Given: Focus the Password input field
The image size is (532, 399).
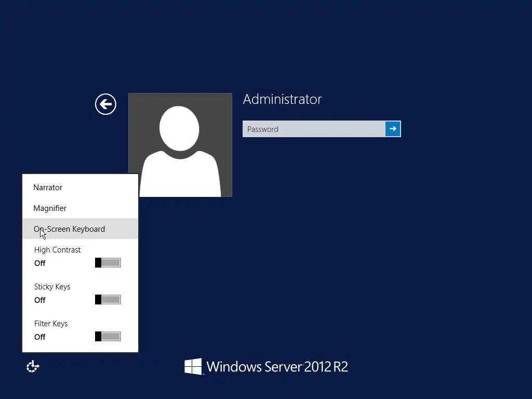Looking at the screenshot, I should (x=314, y=129).
